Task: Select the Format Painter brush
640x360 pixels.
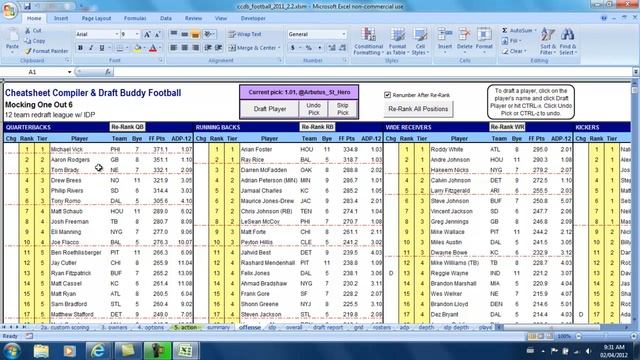Action: coord(28,51)
